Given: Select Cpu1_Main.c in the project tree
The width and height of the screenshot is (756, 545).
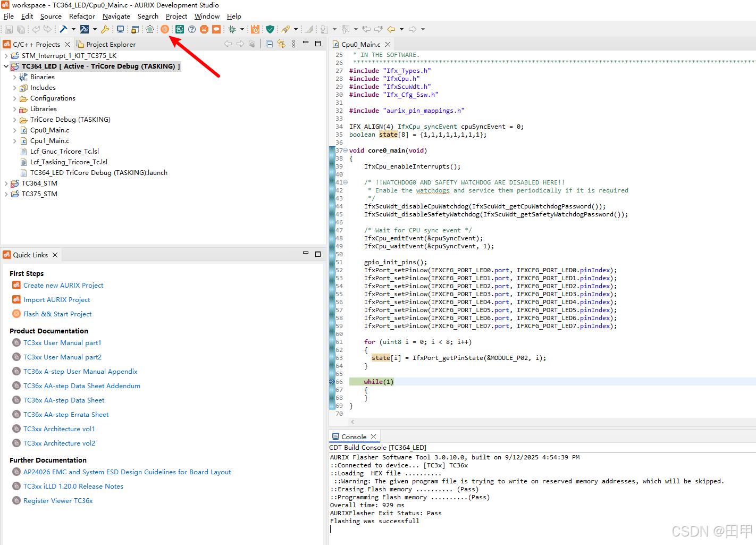Looking at the screenshot, I should 49,141.
